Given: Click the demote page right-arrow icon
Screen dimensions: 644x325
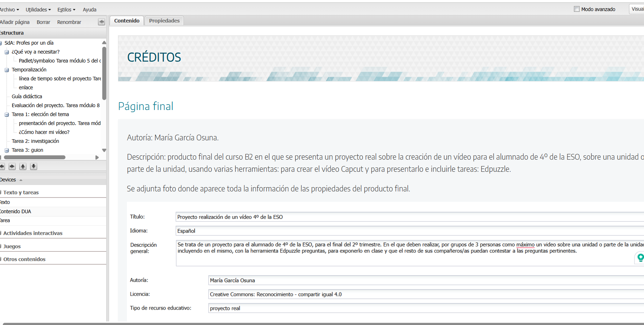Looking at the screenshot, I should pyautogui.click(x=12, y=166).
